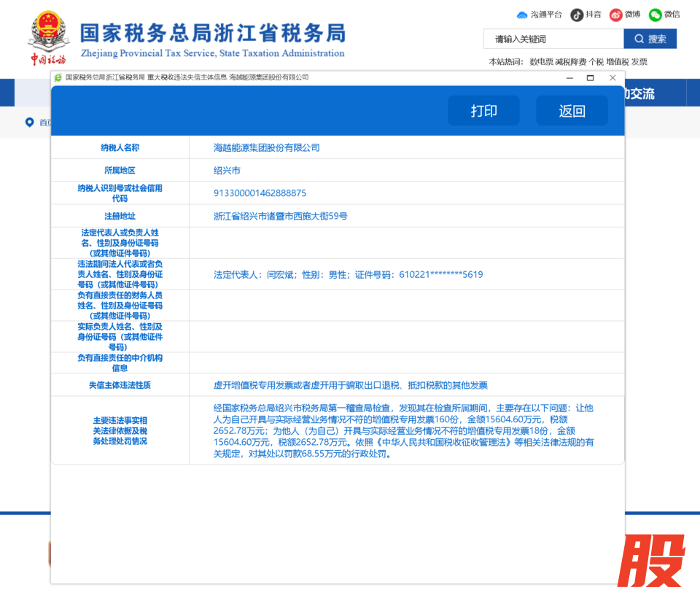
Task: Click the taxpayer name 海越能源集团股份有限公司
Action: [x=266, y=147]
